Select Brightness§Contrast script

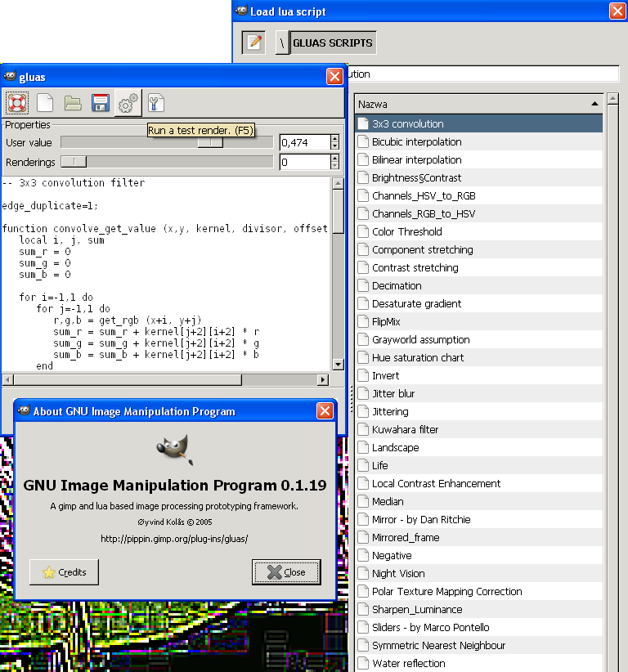tap(478, 178)
